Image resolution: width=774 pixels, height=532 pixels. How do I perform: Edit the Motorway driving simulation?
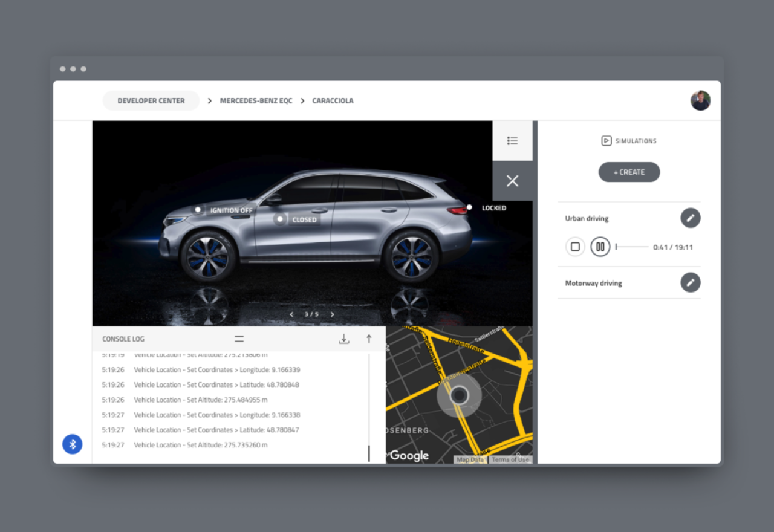[691, 282]
